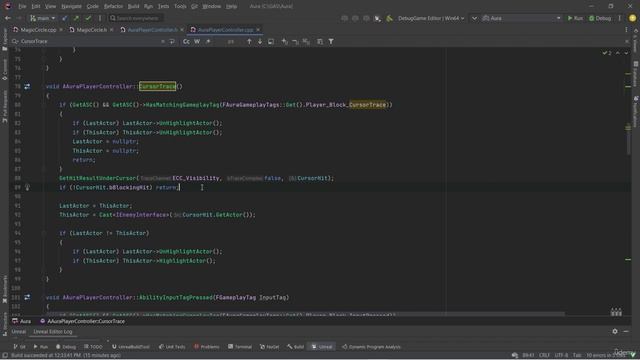
Task: Open the UnrealBuildTool tool window
Action: point(131,347)
